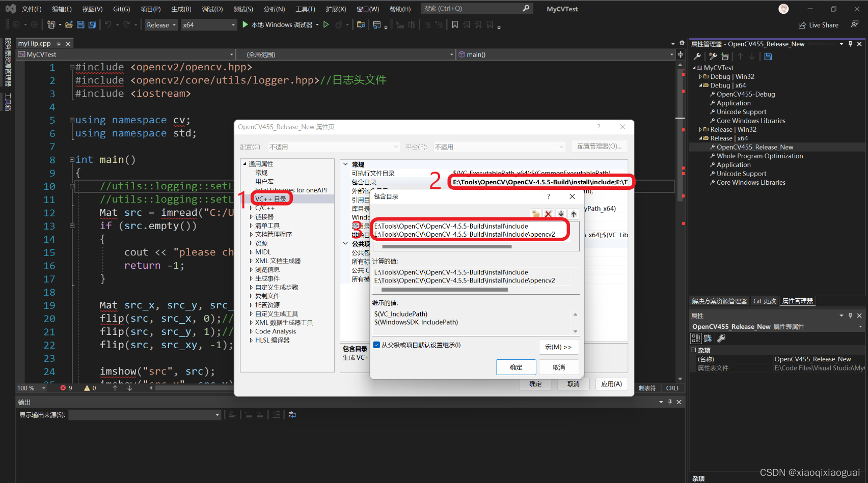Expand the C/C++ properties section
The height and width of the screenshot is (483, 868).
click(251, 207)
